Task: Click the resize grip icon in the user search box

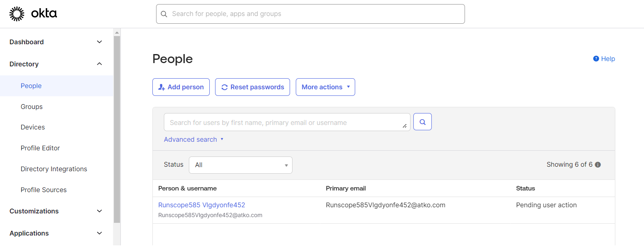Action: click(x=404, y=126)
